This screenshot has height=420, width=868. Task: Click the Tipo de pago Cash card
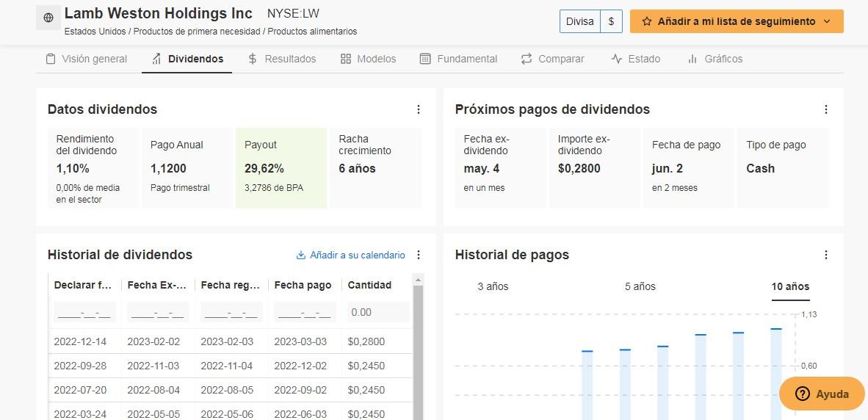pyautogui.click(x=783, y=168)
